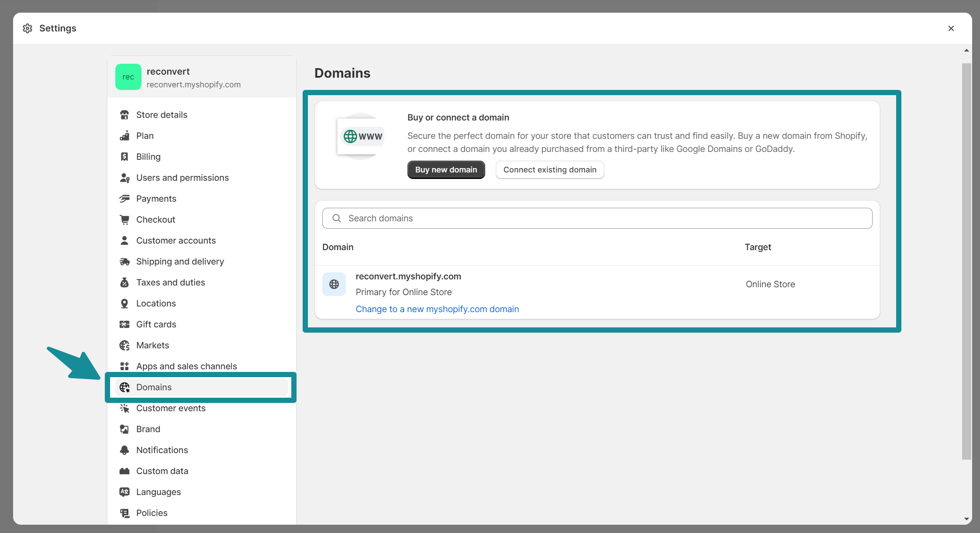Click the green rec store avatar
980x533 pixels.
tap(128, 77)
